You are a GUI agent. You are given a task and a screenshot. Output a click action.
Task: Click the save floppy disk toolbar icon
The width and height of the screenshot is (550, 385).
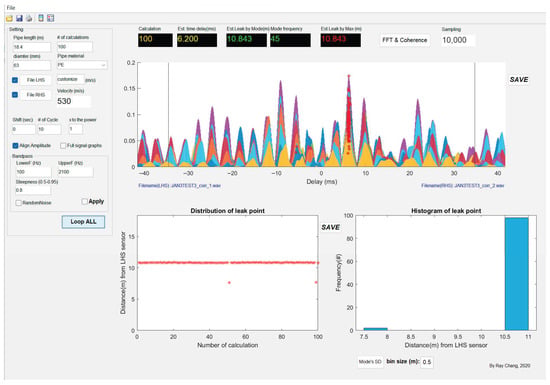click(19, 18)
